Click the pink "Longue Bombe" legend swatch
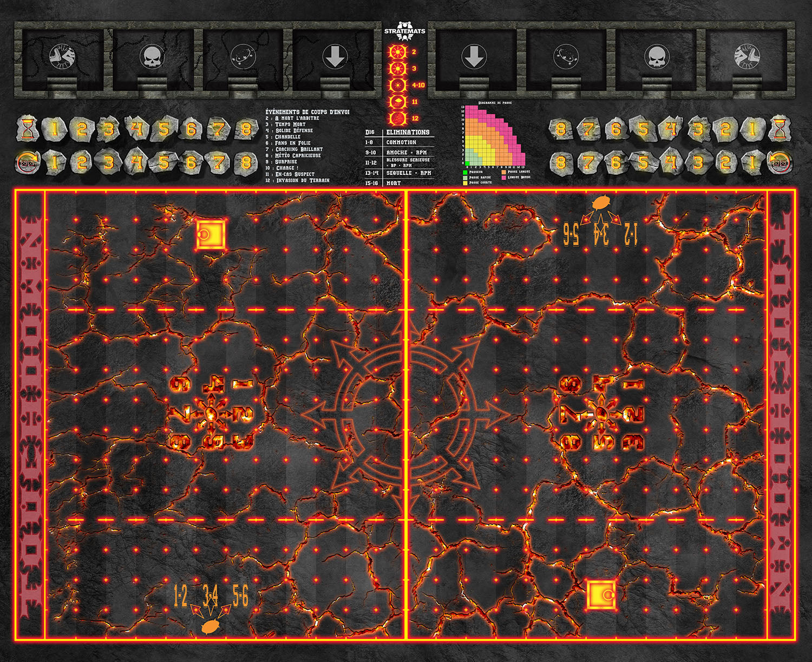Viewport: 812px width, 662px height. tap(503, 177)
